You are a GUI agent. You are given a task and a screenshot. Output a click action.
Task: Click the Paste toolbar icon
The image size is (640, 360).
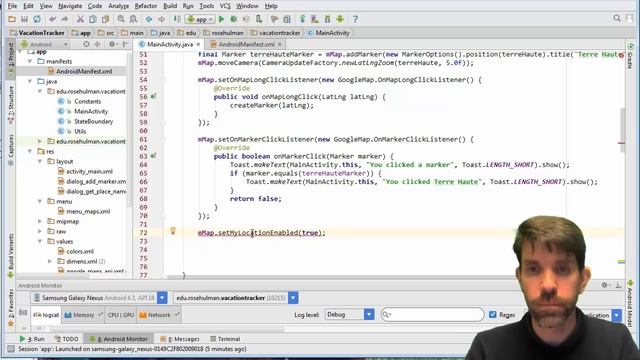106,19
